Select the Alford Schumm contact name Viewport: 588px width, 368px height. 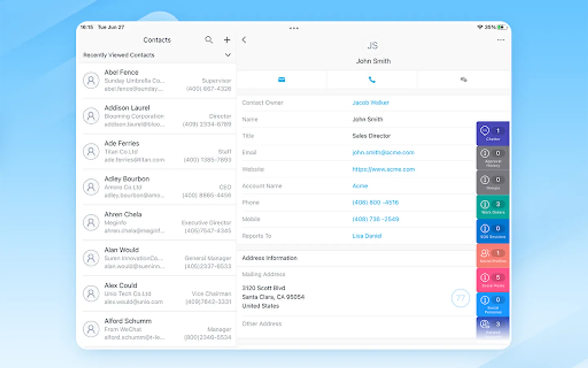128,321
